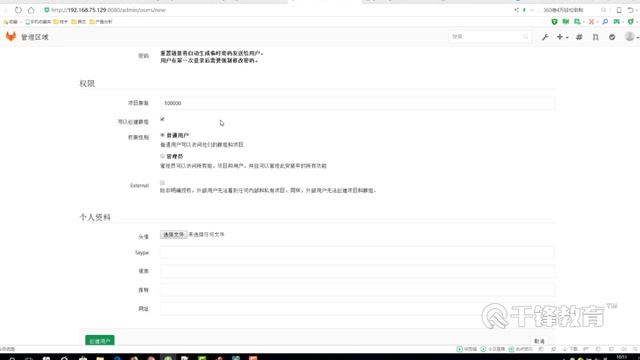Click the 管理区域 admin area title
Image resolution: width=640 pixels, height=360 pixels.
click(35, 37)
